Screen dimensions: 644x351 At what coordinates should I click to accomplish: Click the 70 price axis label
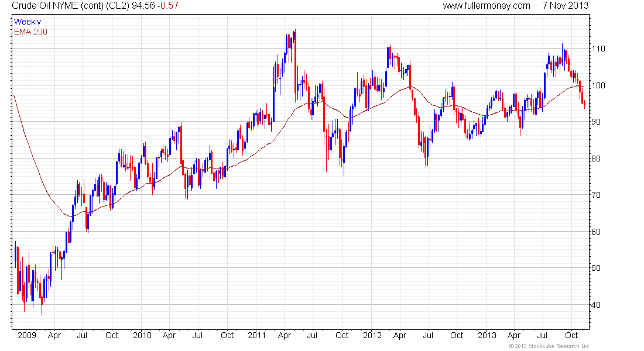596,195
